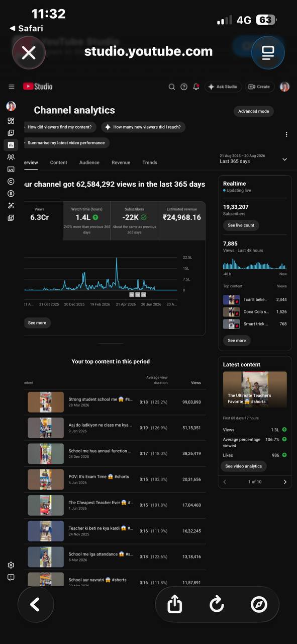Click the Advanced mode button
The height and width of the screenshot is (644, 297).
point(254,111)
